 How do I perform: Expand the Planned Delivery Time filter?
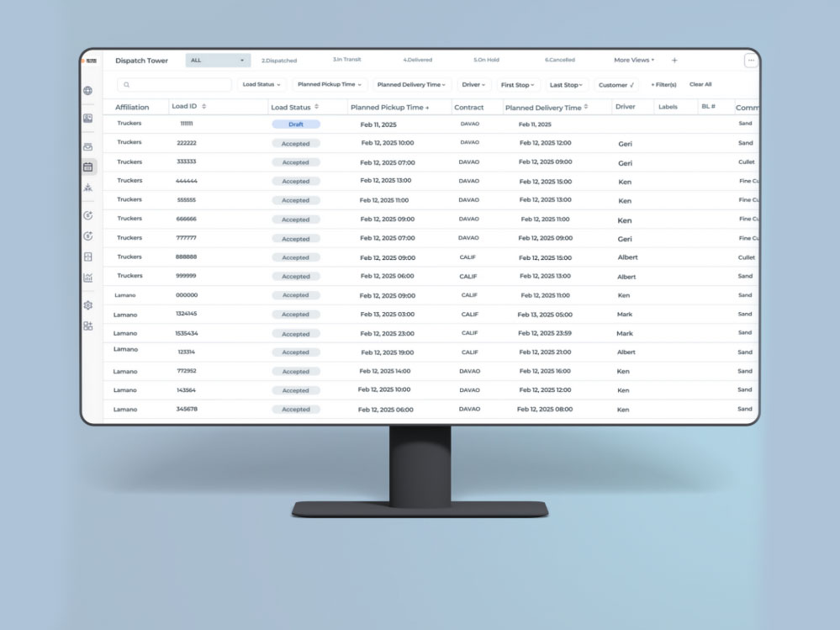pos(411,85)
